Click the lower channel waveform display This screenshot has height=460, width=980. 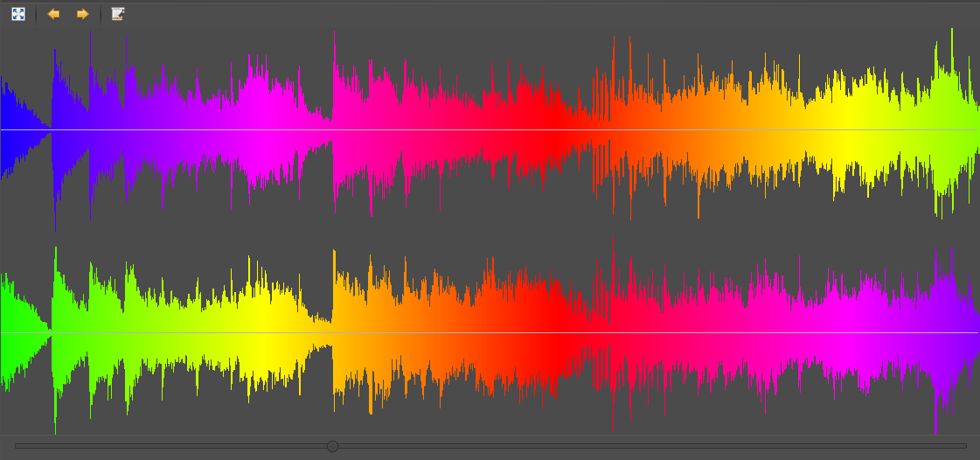click(x=490, y=333)
